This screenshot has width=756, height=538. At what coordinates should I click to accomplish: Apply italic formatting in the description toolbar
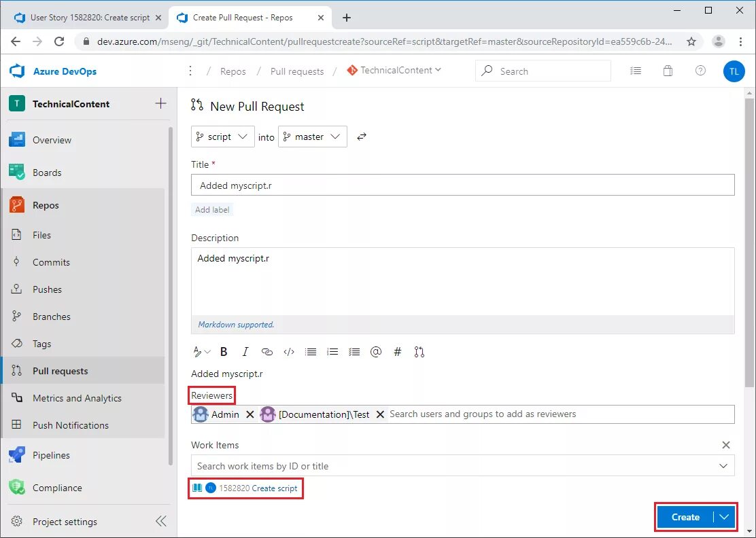pos(245,352)
